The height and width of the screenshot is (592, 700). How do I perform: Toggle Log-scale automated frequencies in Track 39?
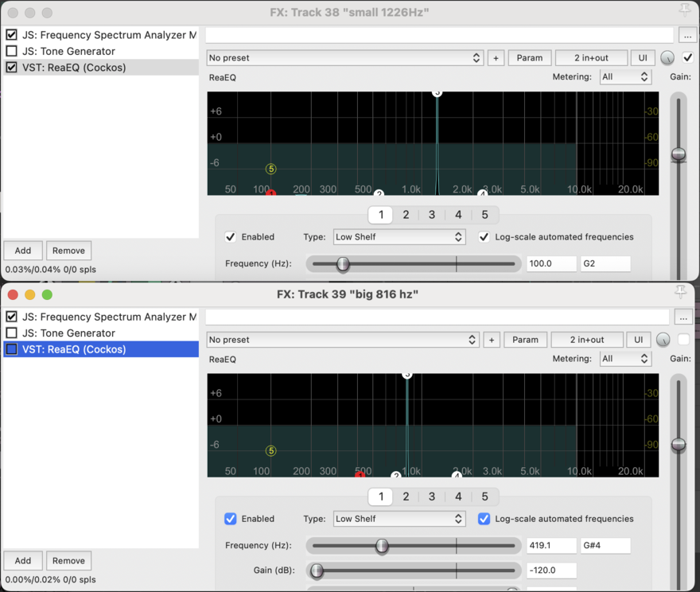pyautogui.click(x=484, y=519)
